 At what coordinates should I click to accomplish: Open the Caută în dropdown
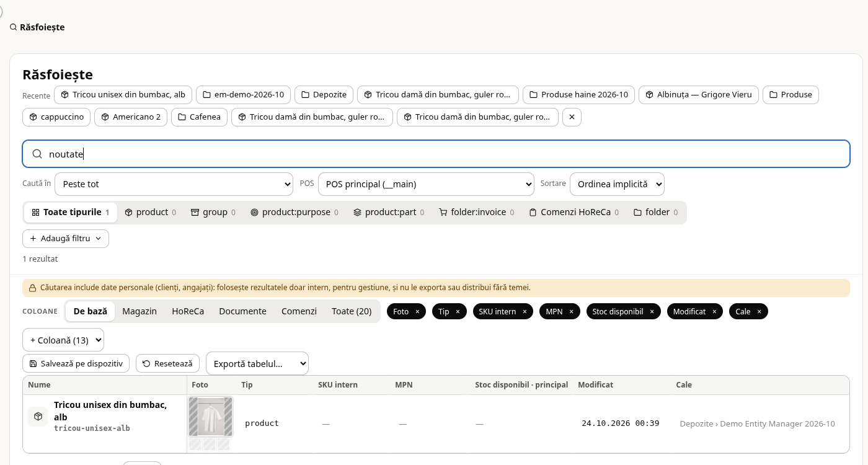(x=174, y=184)
